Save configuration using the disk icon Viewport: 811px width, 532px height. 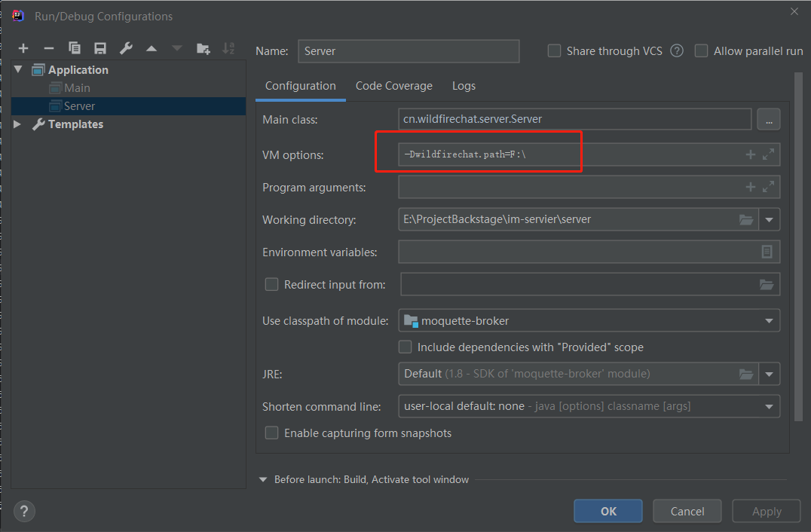click(100, 48)
